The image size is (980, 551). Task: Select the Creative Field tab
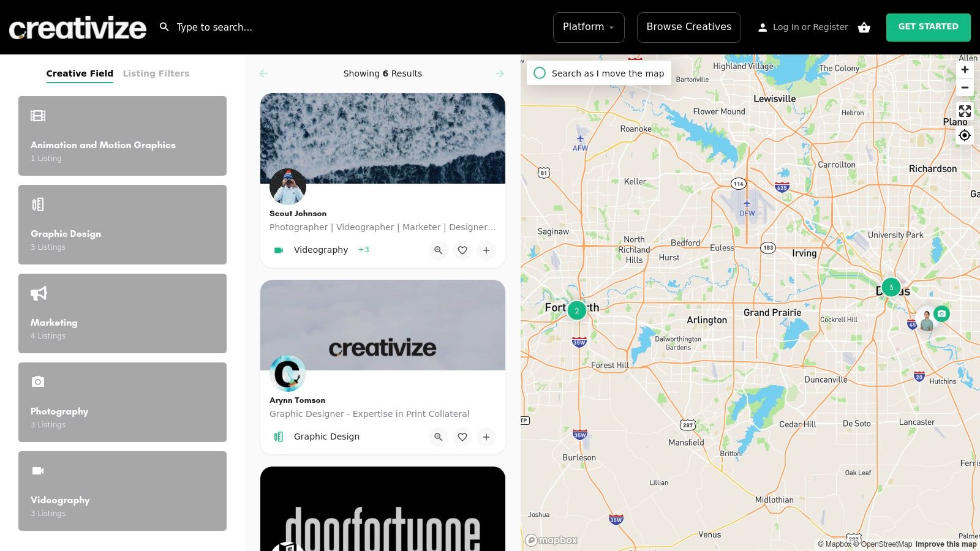pos(80,73)
